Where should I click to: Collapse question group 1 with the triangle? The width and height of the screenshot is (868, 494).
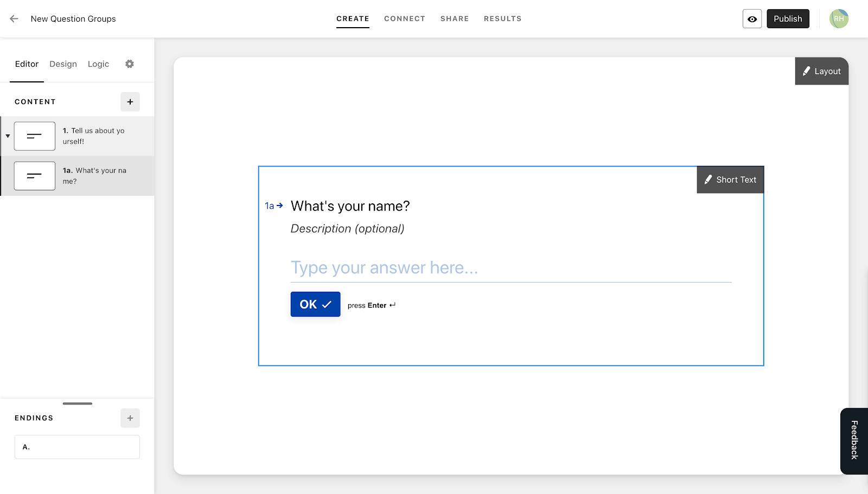point(8,136)
